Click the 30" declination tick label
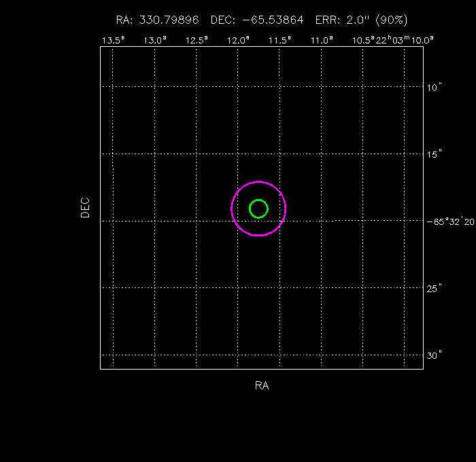 click(x=435, y=355)
